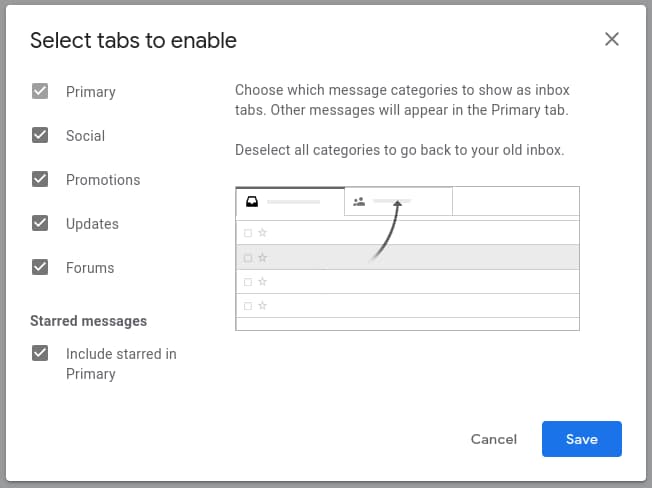Viewport: 652px width, 488px height.
Task: Click the curved arrow in preview illustration
Action: tap(386, 230)
